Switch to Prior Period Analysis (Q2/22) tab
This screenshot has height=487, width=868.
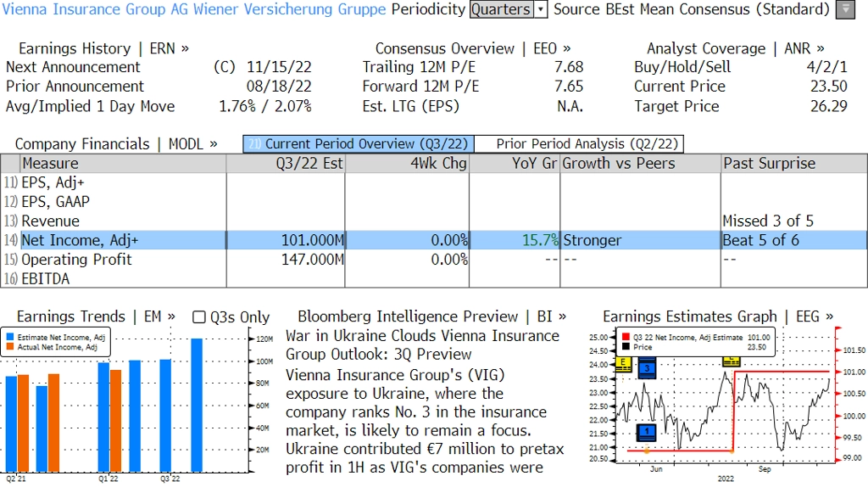click(580, 144)
